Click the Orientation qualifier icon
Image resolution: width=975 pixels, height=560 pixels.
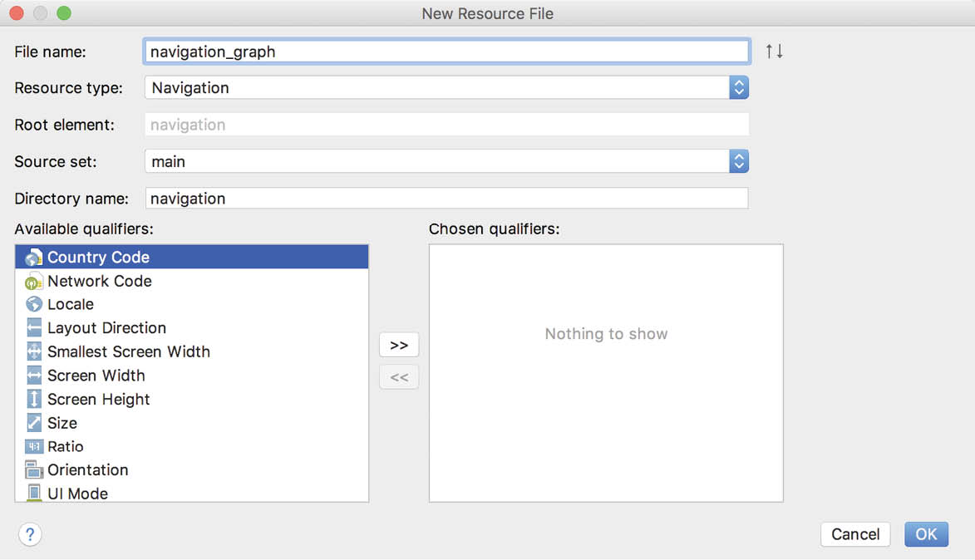(33, 470)
